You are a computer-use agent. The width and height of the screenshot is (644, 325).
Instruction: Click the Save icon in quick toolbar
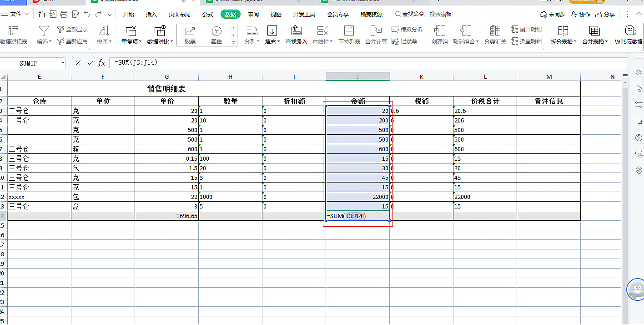pyautogui.click(x=41, y=15)
